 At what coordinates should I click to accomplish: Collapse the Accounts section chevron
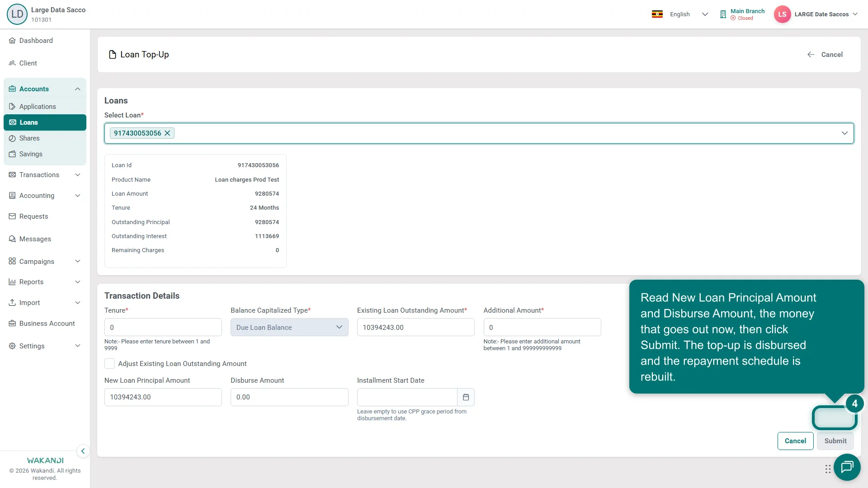(78, 89)
